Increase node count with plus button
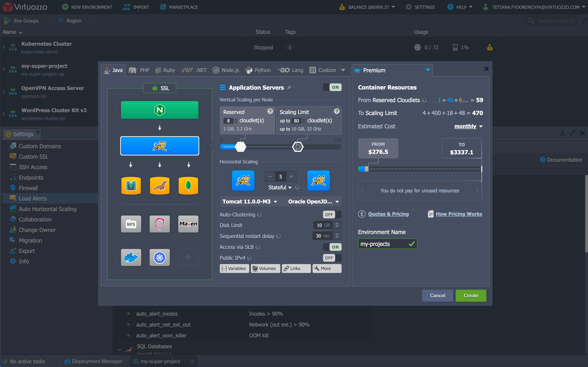The width and height of the screenshot is (588, 367). tap(291, 176)
